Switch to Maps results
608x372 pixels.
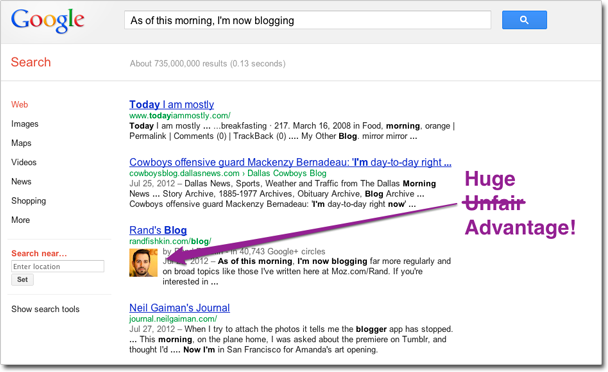[21, 143]
